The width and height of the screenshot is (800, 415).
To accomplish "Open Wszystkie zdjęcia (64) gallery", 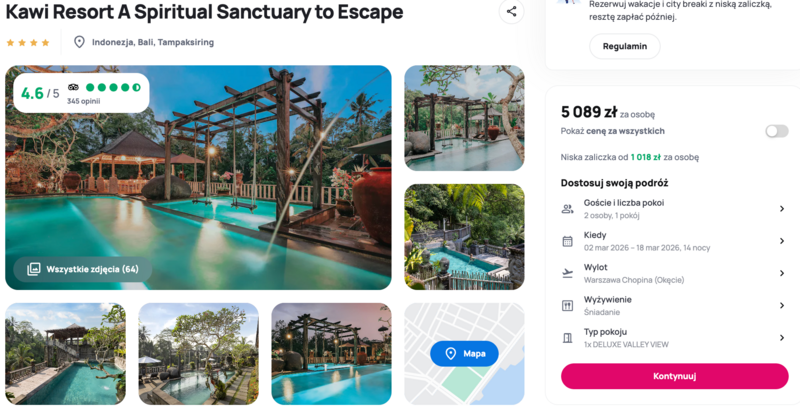I will (82, 269).
